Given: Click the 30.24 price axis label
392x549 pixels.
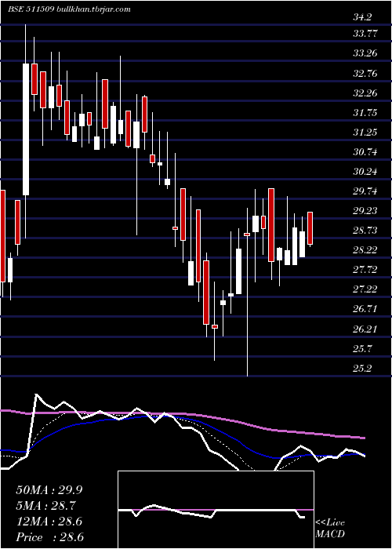Looking at the screenshot, I should coord(365,172).
